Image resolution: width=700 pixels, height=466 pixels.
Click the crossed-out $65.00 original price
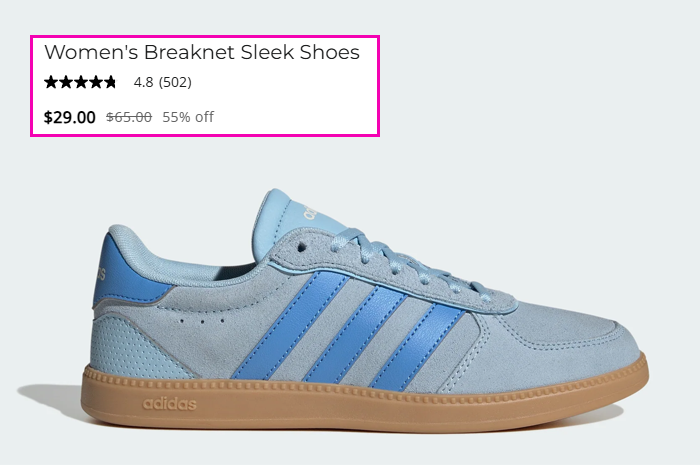(129, 117)
